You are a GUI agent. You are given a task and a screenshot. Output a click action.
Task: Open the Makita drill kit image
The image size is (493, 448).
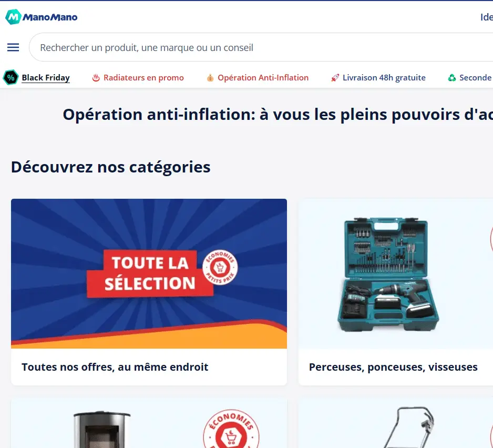pyautogui.click(x=388, y=274)
